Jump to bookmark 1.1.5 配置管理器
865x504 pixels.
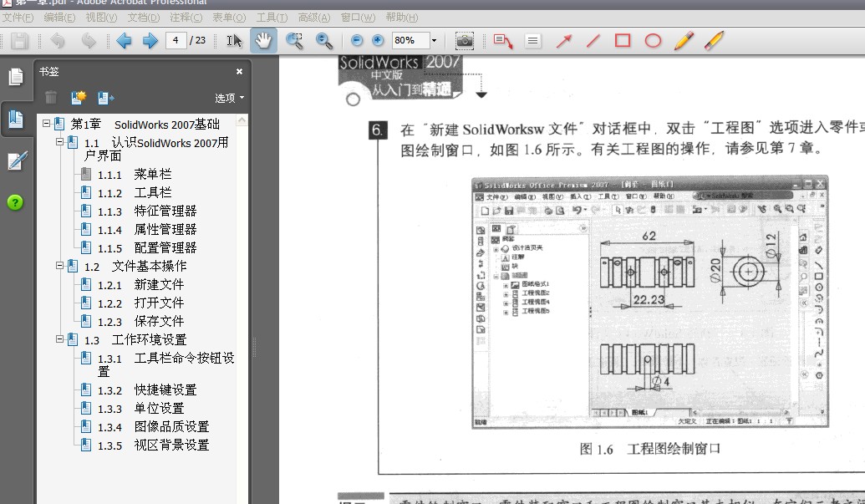147,248
